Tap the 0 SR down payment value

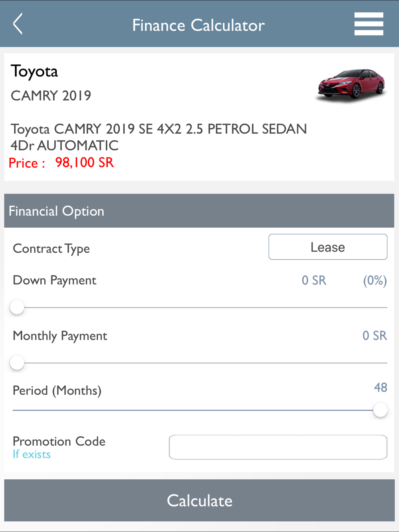[x=314, y=280]
